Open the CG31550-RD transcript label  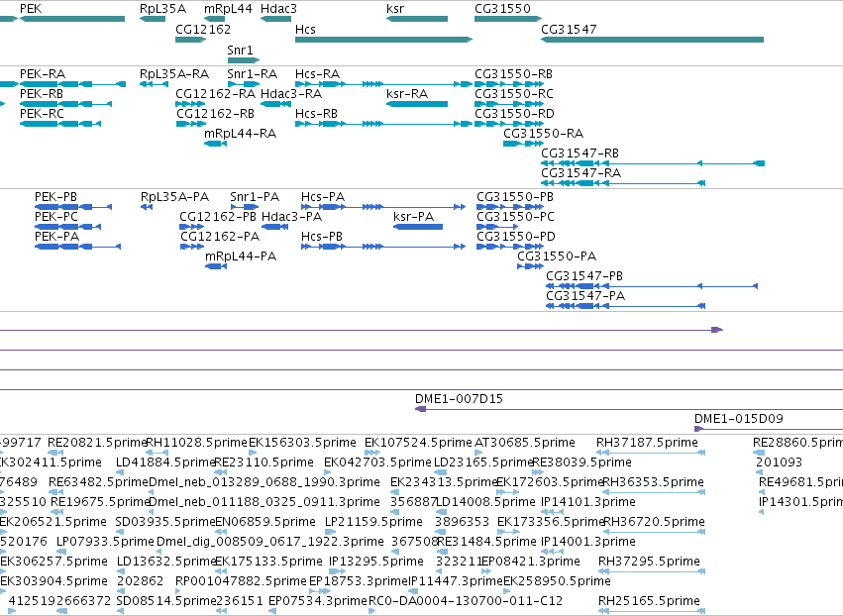(x=514, y=114)
